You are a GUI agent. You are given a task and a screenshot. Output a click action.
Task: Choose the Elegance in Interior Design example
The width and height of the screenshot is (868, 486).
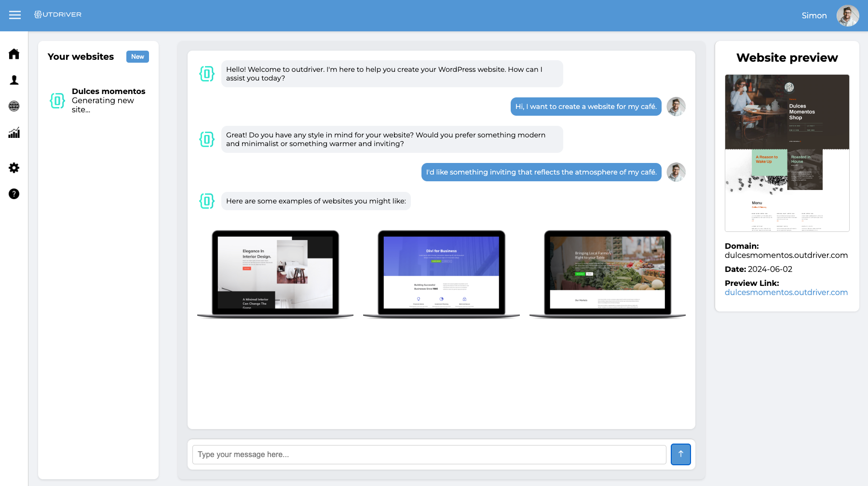(x=275, y=273)
